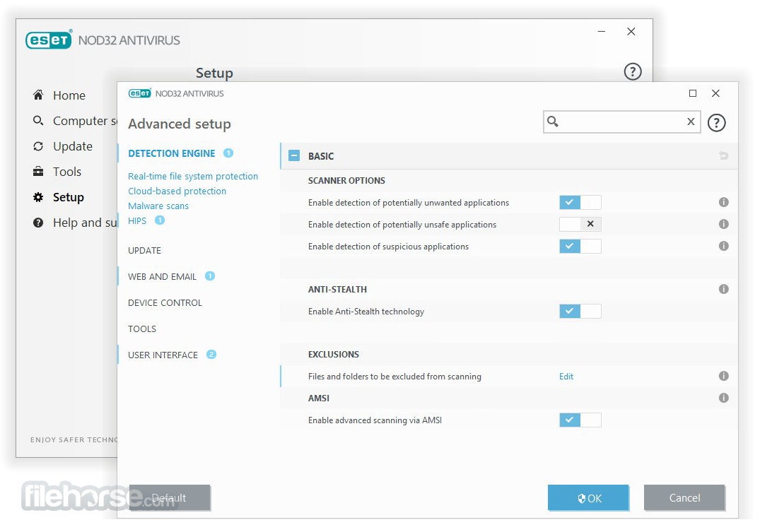Show info for potentially unwanted applications
This screenshot has width=760, height=532.
[x=724, y=202]
